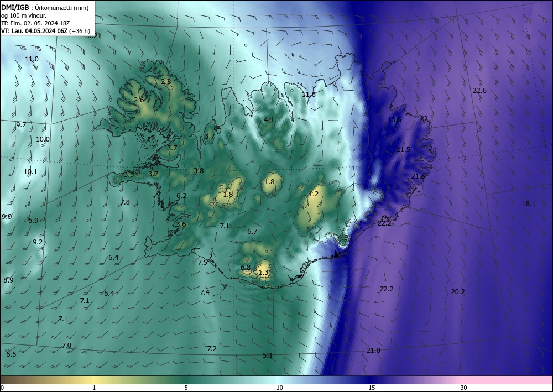Click the map value 9.9
This screenshot has width=553, height=392.
coord(7,216)
